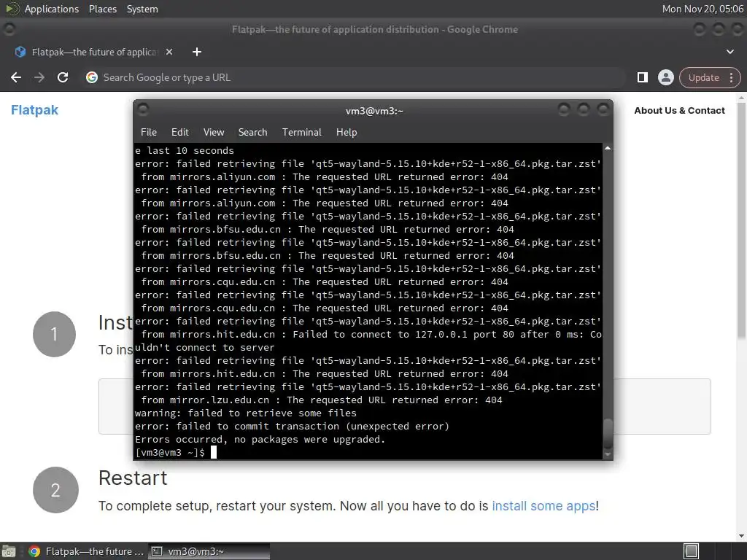
Task: Click the Chrome forward arrow
Action: click(39, 77)
